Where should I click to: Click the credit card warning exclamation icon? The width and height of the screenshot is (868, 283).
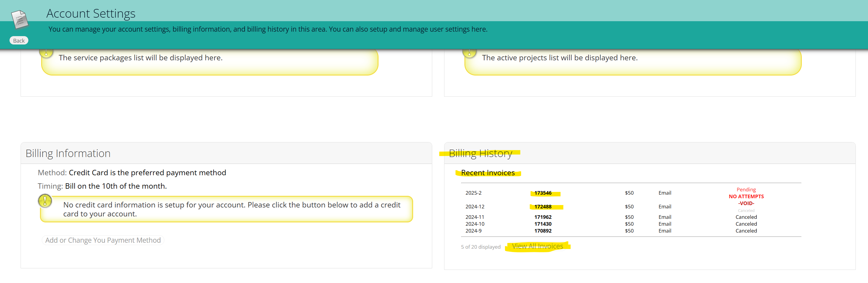(45, 201)
